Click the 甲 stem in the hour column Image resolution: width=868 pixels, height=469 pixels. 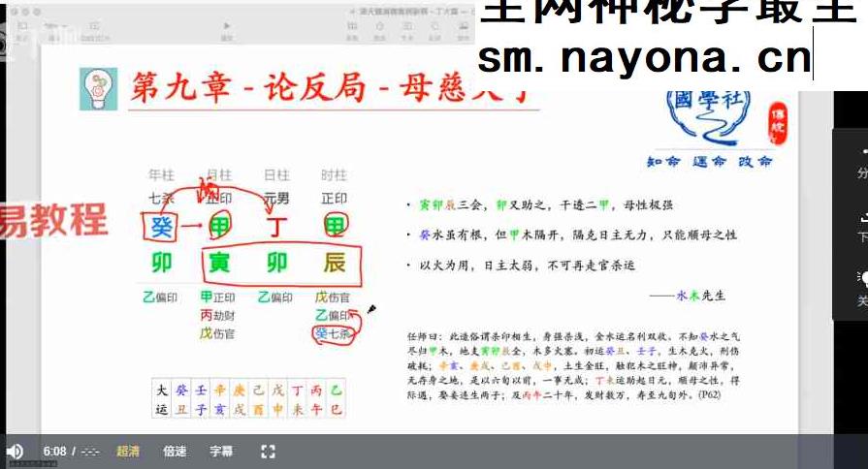tap(335, 228)
